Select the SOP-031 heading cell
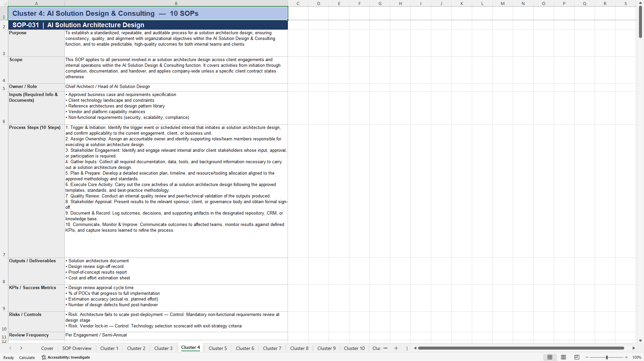644x361 pixels. [148, 25]
